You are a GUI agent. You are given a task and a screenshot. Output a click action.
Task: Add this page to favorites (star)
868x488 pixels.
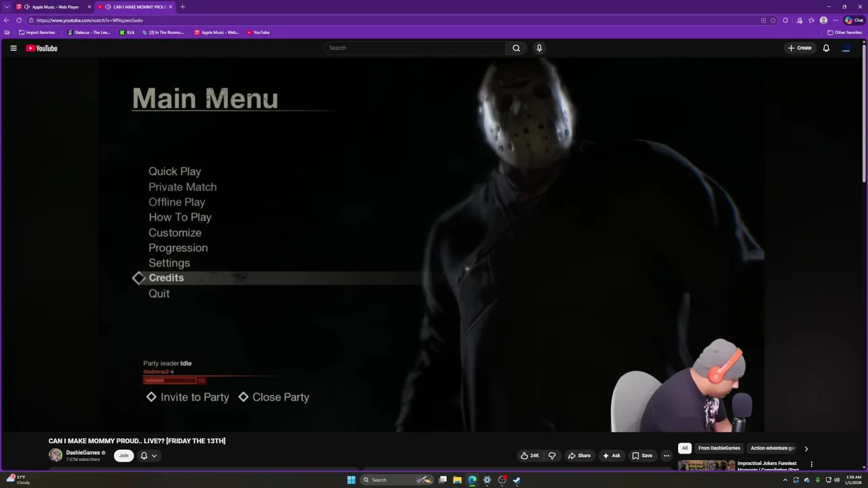click(x=773, y=20)
